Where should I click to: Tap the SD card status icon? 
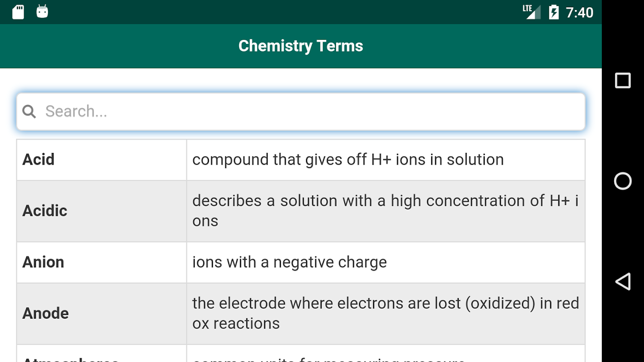coord(18,12)
